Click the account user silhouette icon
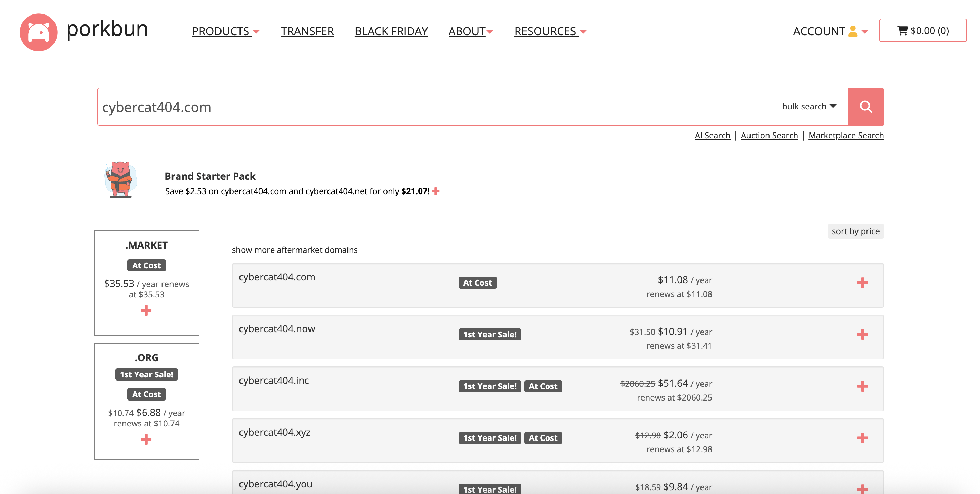This screenshot has width=980, height=494. pos(853,31)
